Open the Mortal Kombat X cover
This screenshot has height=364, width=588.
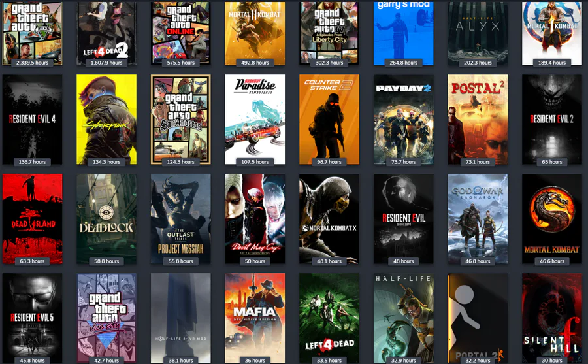[x=329, y=219]
